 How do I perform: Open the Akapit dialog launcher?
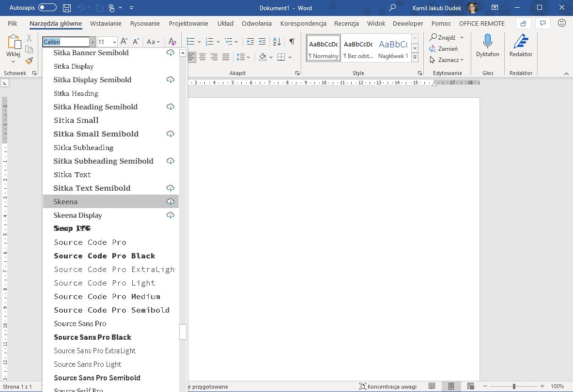[x=297, y=73]
